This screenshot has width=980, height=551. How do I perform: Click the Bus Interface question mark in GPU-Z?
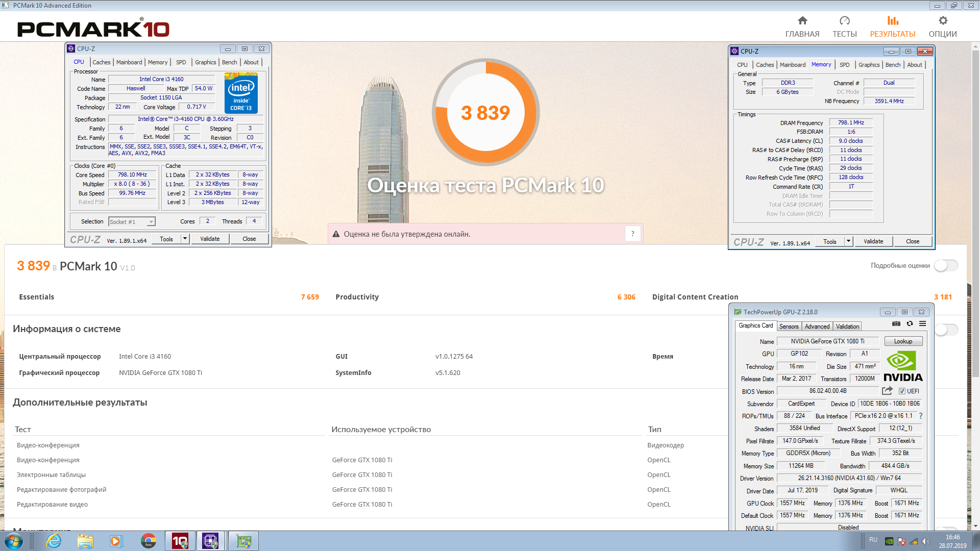point(921,416)
